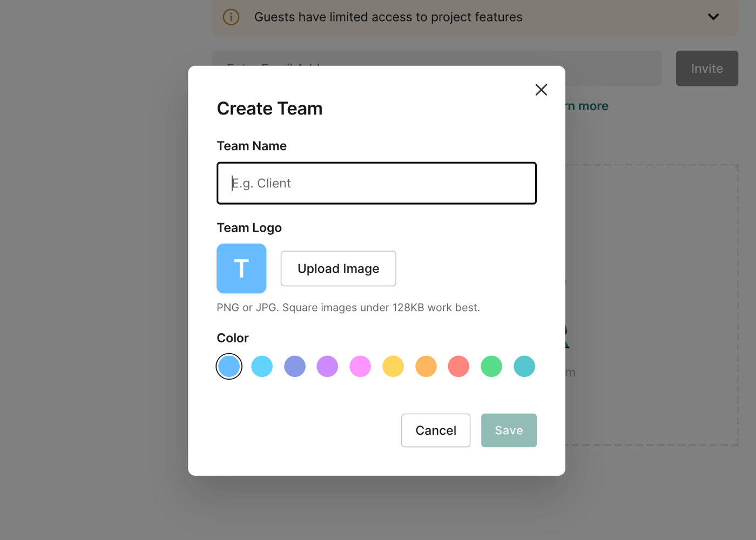Pick the yellow color swatch
This screenshot has width=756, height=540.
393,367
